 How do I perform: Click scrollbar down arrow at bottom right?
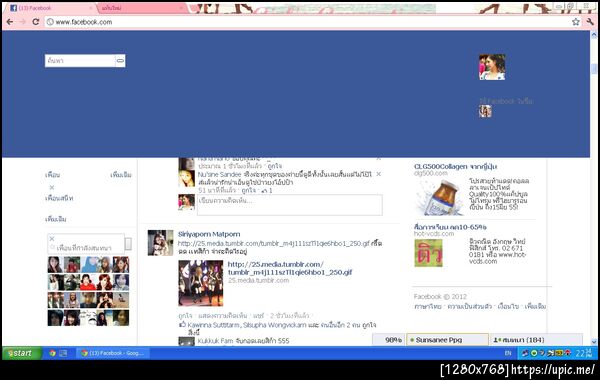(594, 342)
